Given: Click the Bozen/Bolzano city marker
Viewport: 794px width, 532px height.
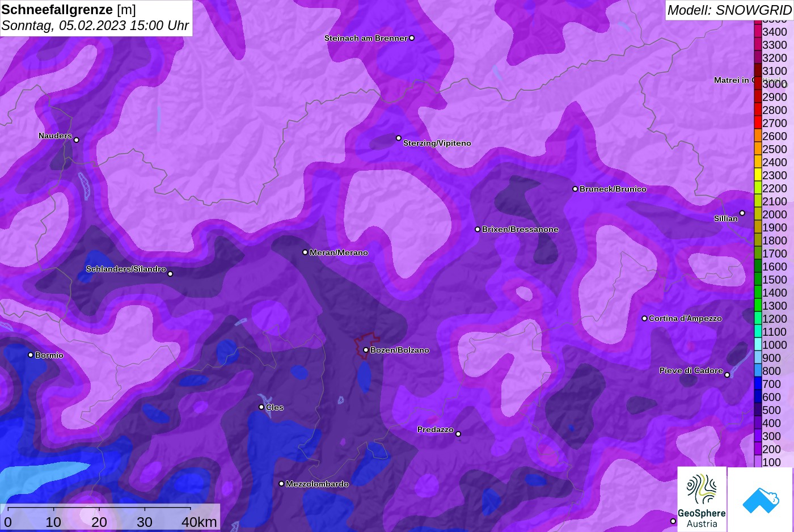Looking at the screenshot, I should point(366,350).
